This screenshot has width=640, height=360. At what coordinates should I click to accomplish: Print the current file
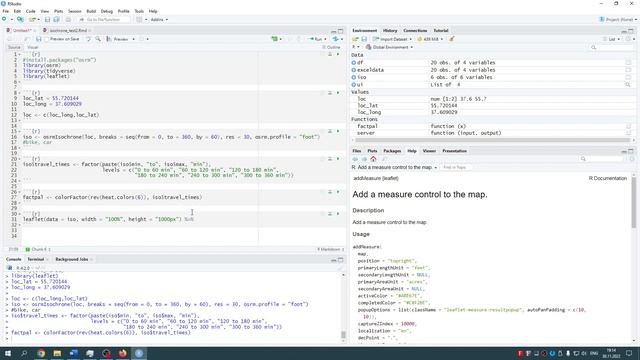68,19
